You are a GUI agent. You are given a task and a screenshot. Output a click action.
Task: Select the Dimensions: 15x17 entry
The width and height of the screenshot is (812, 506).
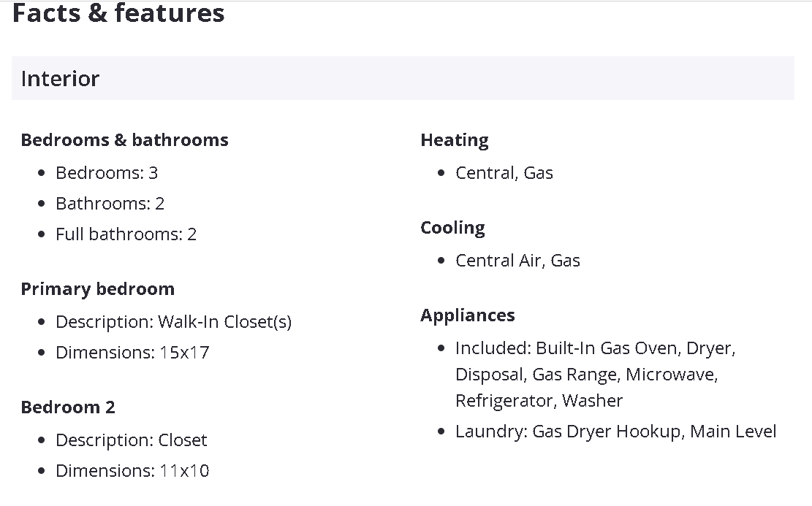(x=132, y=353)
